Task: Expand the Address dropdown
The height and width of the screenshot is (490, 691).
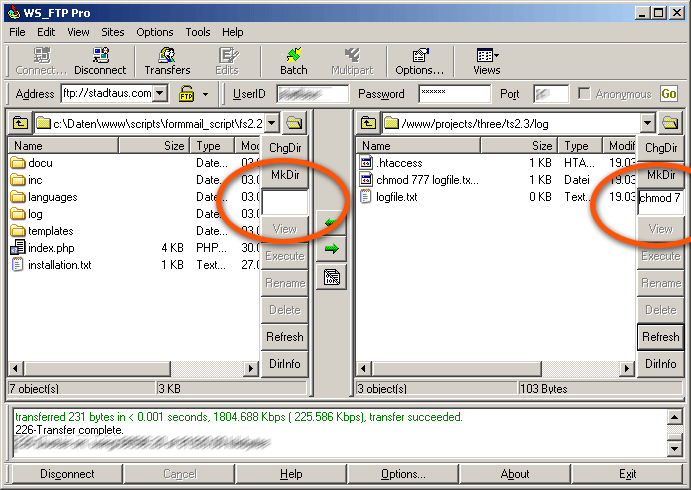Action: click(160, 93)
